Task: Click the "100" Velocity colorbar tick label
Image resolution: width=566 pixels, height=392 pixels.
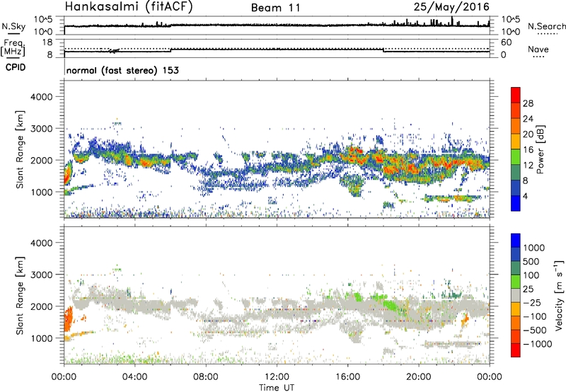Action: [x=531, y=275]
